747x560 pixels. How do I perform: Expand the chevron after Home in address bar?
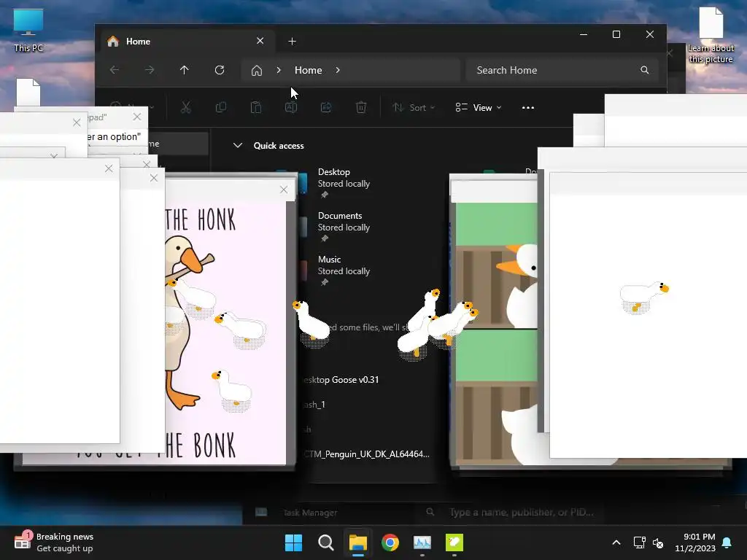pyautogui.click(x=338, y=70)
